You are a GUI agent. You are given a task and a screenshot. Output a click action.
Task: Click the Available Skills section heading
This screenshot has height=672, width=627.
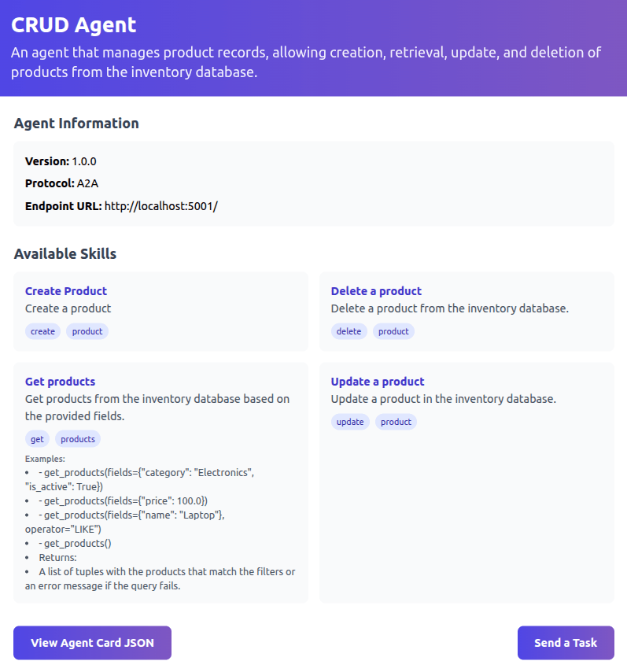[x=65, y=254]
